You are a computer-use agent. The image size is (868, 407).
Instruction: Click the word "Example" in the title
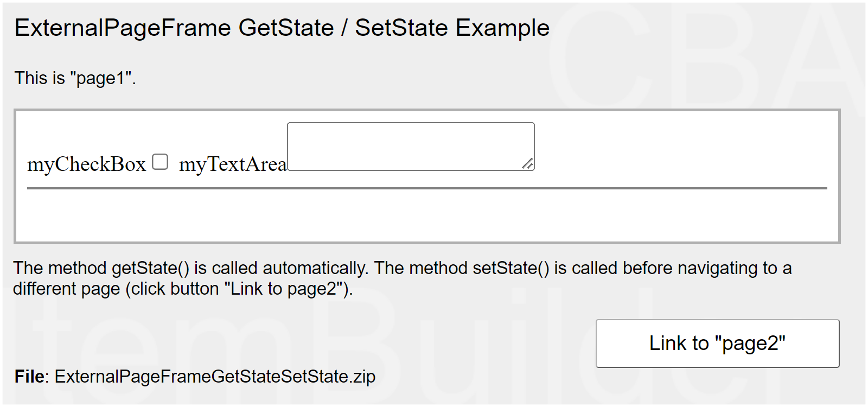click(x=502, y=28)
